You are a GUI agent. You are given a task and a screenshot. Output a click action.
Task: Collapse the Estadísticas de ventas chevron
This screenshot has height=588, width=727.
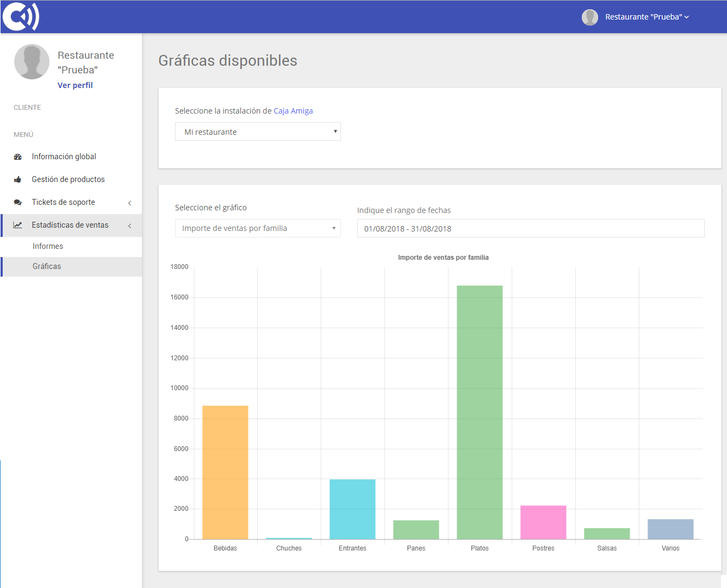129,226
